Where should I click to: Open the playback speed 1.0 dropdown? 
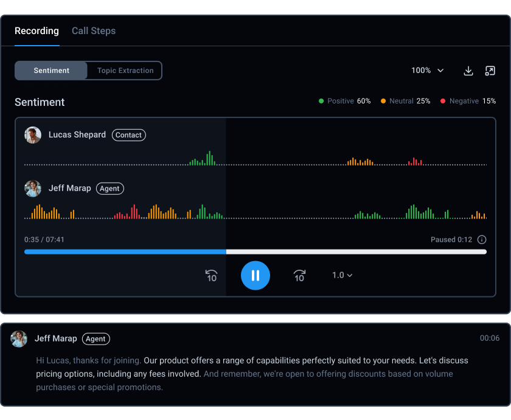pyautogui.click(x=342, y=275)
